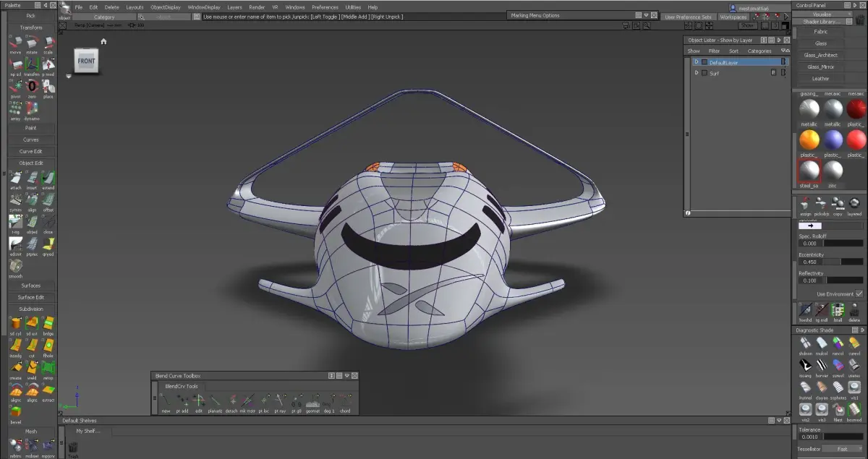Click the assign shader icon
868x459 pixels.
coord(805,206)
